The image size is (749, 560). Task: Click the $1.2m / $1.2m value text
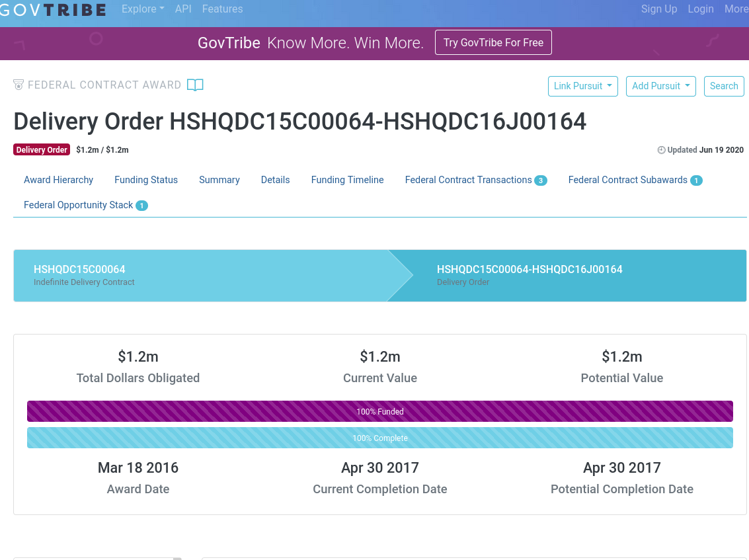point(102,150)
